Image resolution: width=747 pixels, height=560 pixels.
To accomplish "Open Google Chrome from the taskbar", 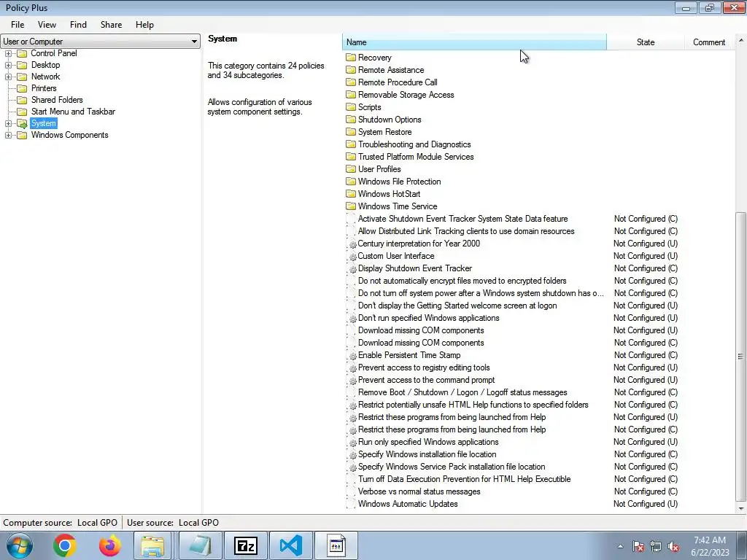I will pyautogui.click(x=65, y=545).
